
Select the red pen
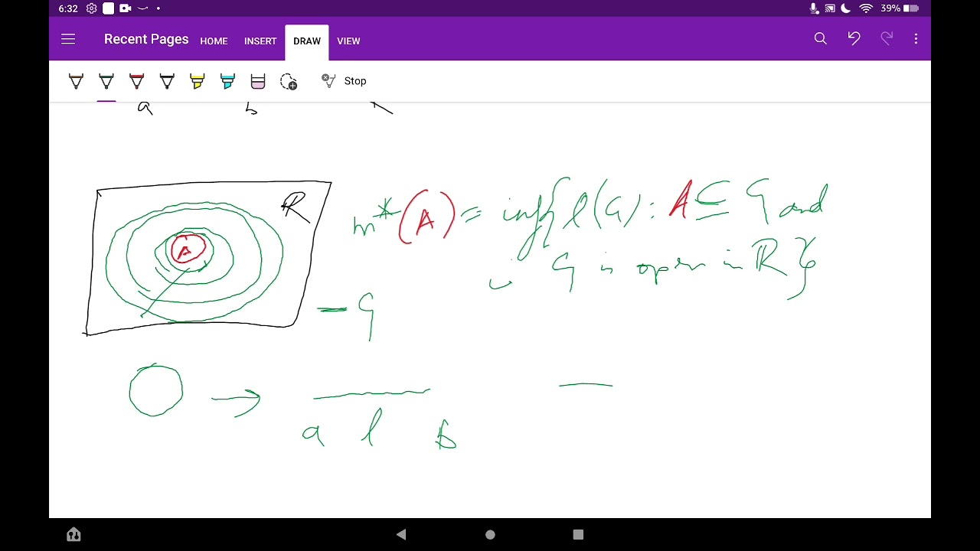pyautogui.click(x=136, y=81)
